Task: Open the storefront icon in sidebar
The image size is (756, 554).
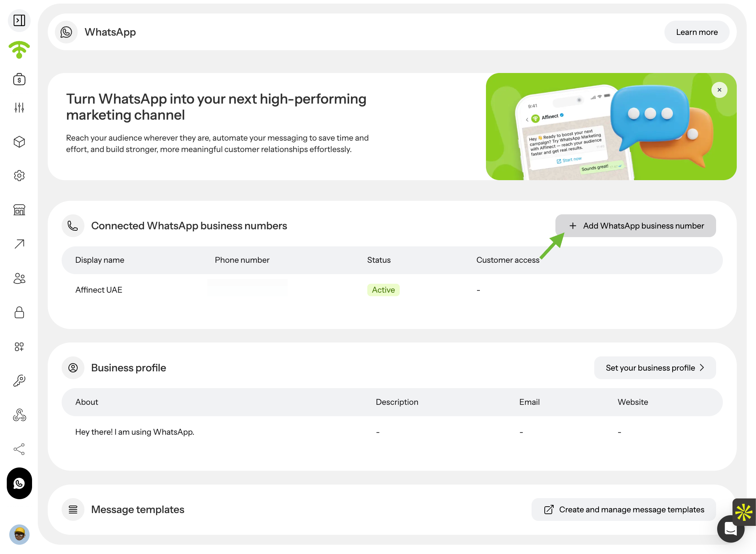Action: [19, 210]
